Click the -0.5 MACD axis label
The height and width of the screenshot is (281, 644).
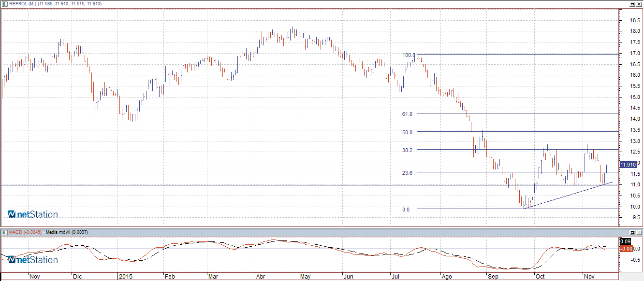click(635, 260)
